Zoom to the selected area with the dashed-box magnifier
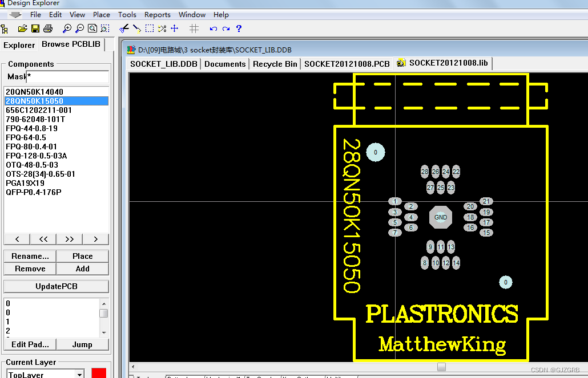Viewport: 588px width, 378px height. [105, 29]
